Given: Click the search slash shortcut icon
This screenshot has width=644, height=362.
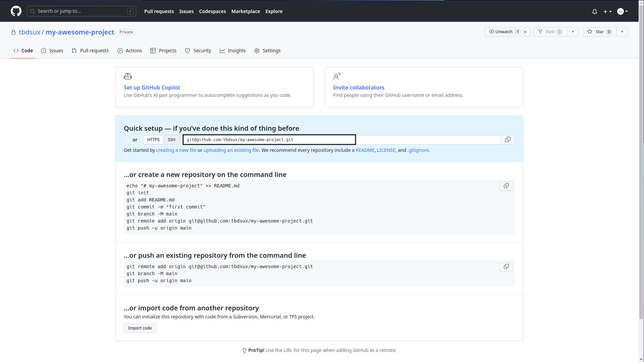Looking at the screenshot, I should (130, 11).
